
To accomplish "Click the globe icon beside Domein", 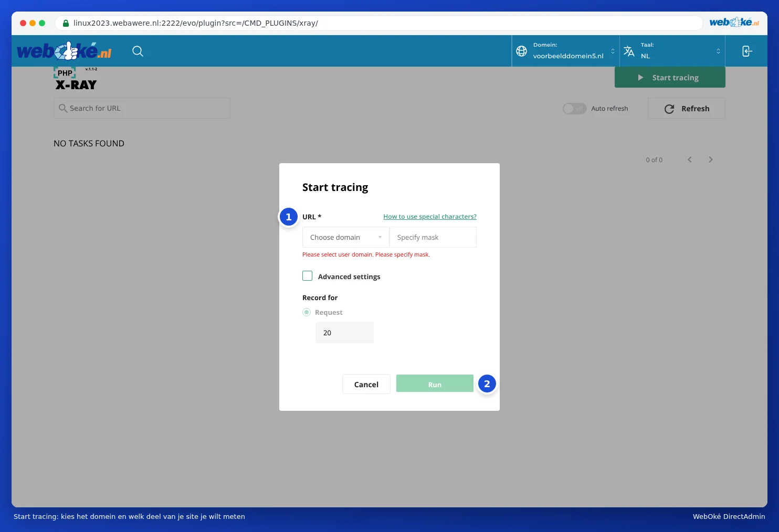I will [521, 51].
